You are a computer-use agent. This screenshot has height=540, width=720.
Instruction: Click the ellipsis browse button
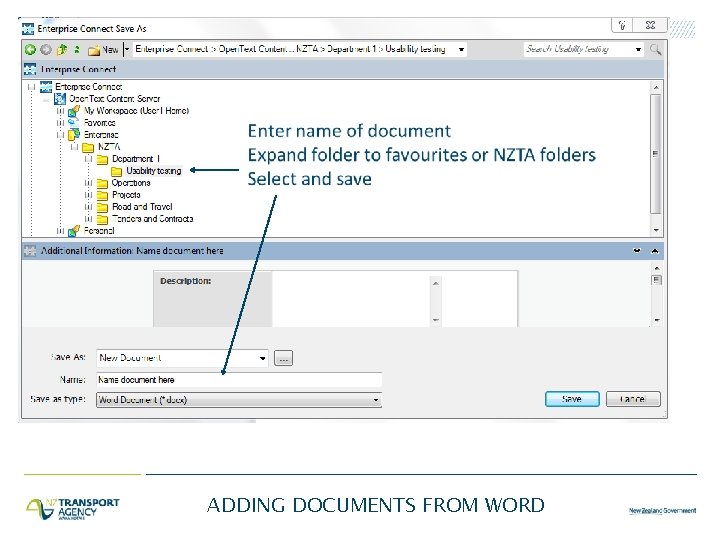pyautogui.click(x=283, y=358)
